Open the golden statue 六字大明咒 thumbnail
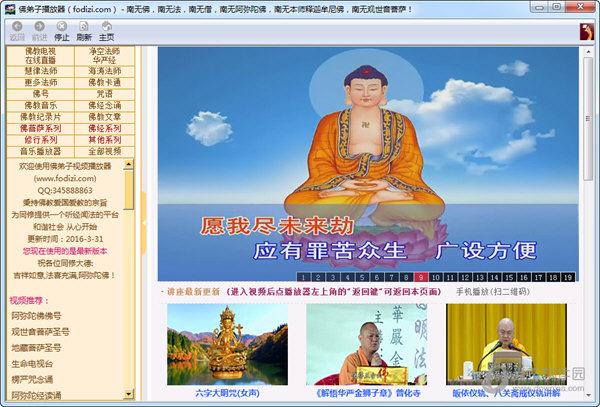 227,344
